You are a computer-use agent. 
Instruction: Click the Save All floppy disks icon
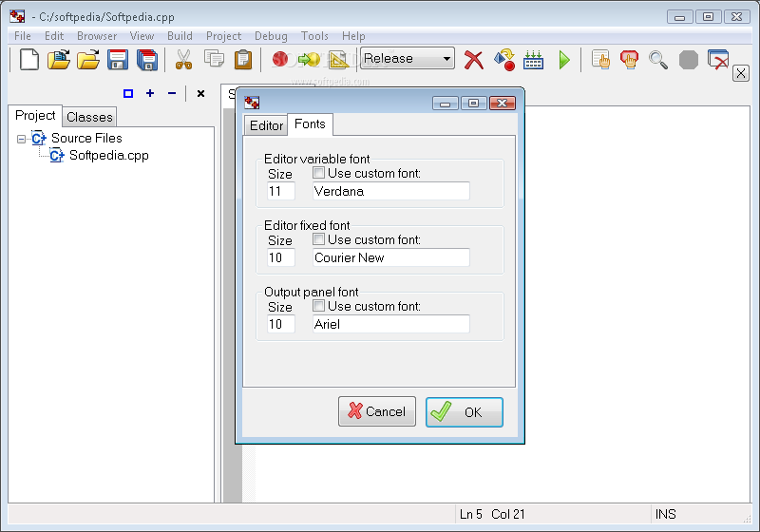[147, 60]
